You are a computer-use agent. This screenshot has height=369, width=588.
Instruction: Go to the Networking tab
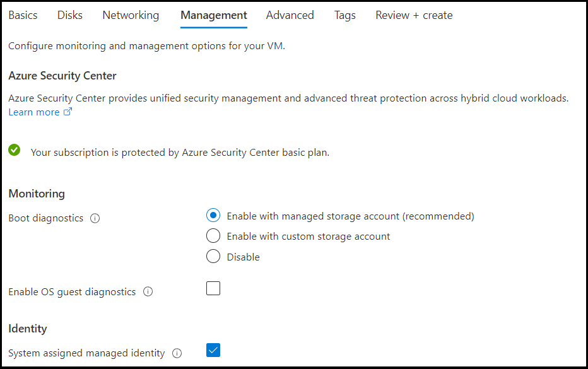[131, 15]
